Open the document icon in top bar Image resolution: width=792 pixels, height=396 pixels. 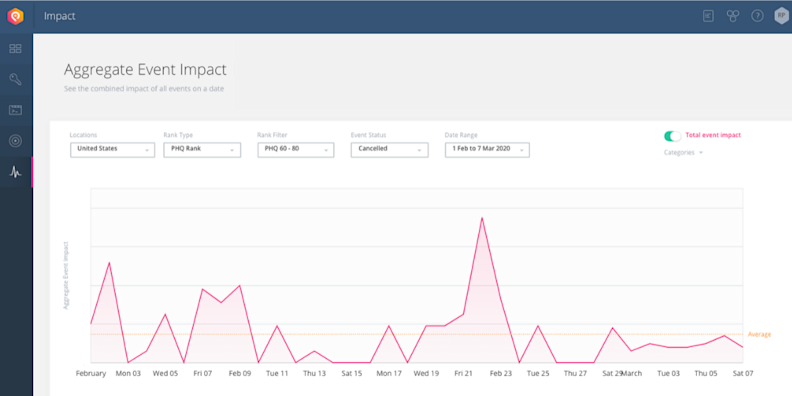click(x=709, y=16)
